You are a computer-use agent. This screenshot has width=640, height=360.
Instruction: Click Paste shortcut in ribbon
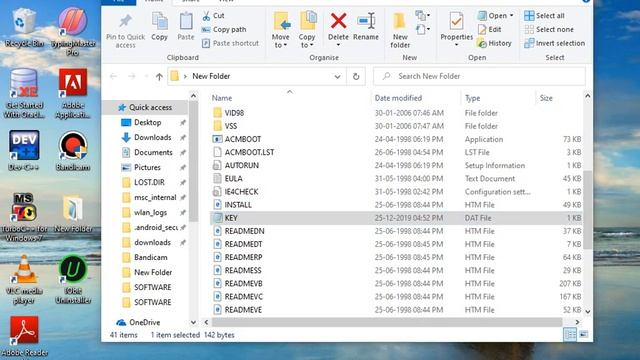(x=230, y=43)
